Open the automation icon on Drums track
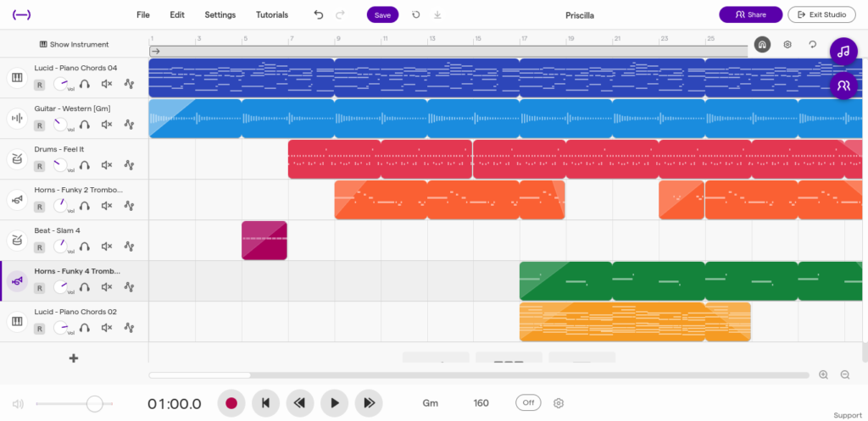Image resolution: width=868 pixels, height=421 pixels. tap(129, 165)
